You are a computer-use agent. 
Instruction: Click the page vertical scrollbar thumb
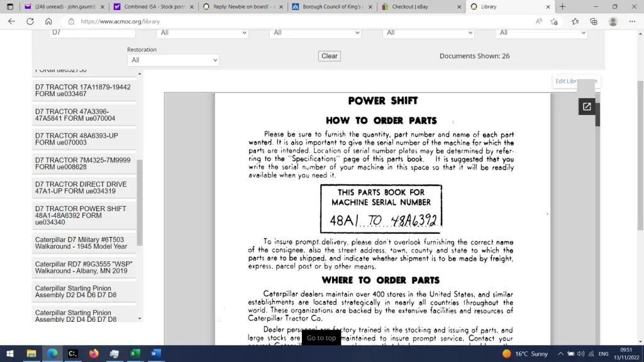640,156
